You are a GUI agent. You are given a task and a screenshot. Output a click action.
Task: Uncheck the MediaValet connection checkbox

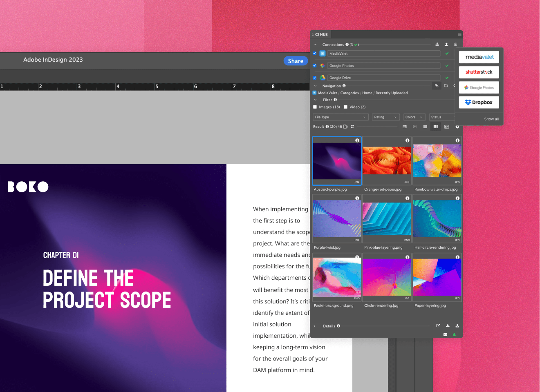[x=315, y=53]
